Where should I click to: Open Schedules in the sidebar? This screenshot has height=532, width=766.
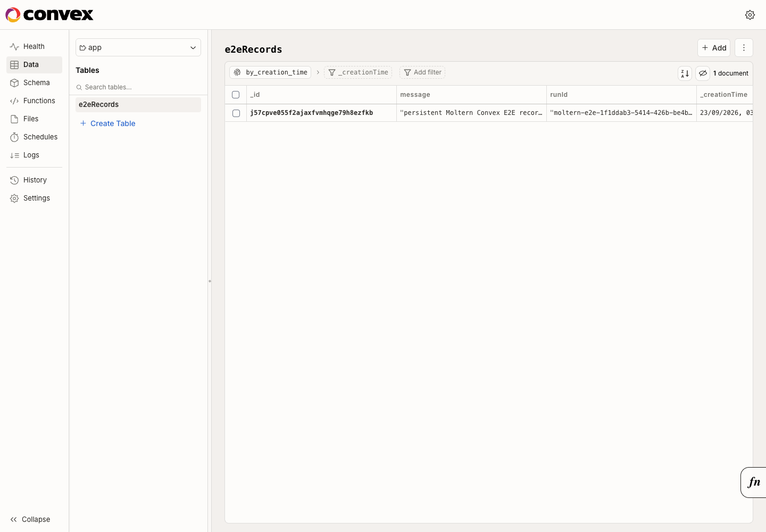(34, 137)
